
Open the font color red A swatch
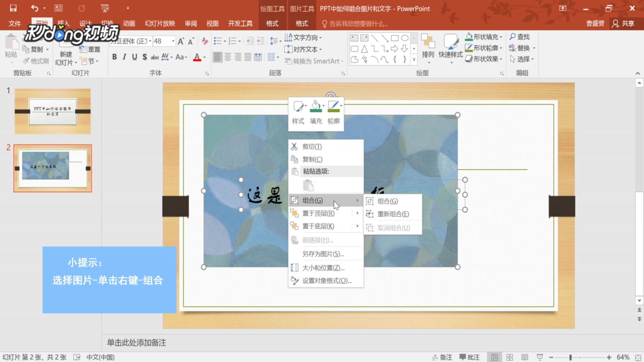click(x=197, y=57)
